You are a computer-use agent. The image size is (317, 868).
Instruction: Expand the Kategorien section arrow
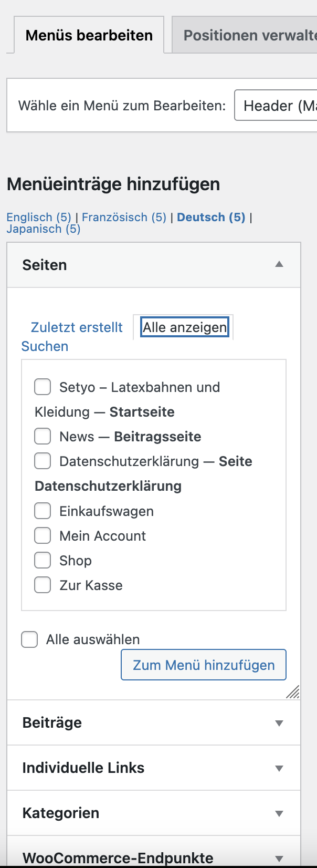[x=279, y=813]
